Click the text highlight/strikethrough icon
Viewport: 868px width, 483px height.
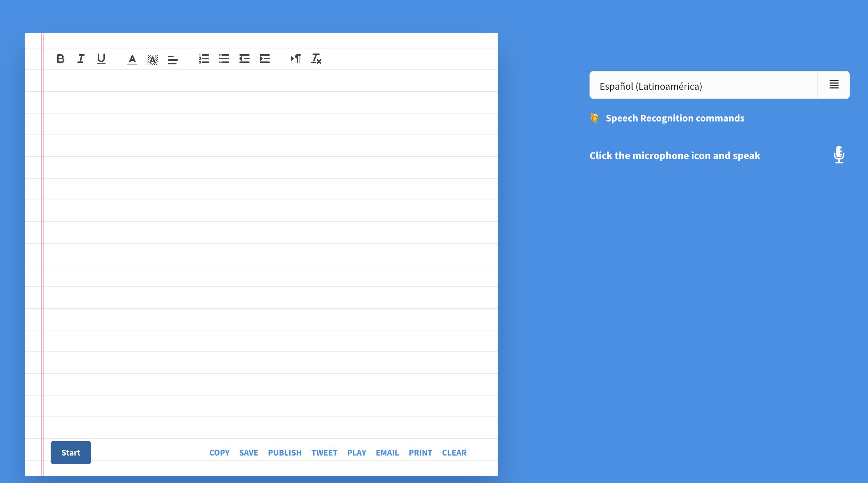(151, 58)
